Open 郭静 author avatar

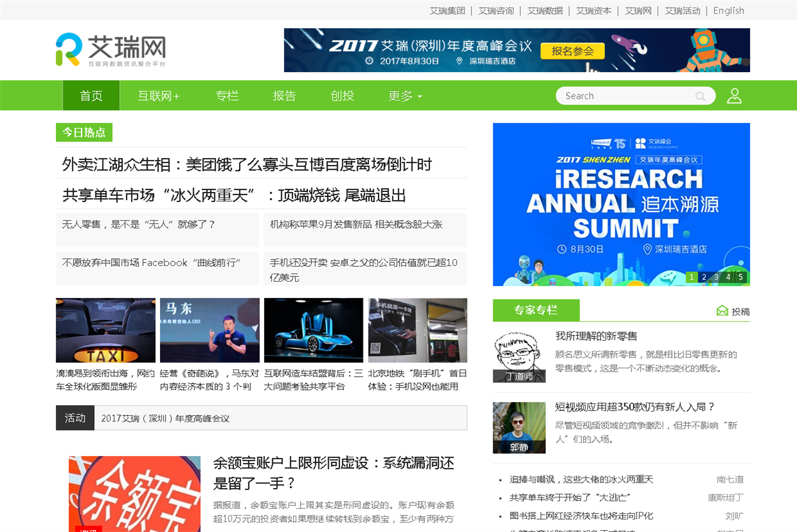519,428
